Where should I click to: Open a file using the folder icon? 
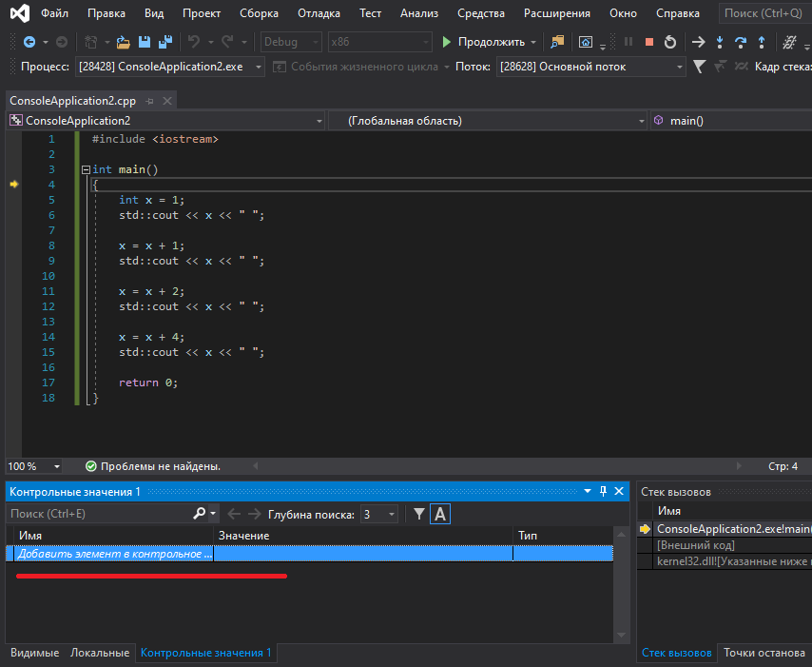click(x=123, y=42)
